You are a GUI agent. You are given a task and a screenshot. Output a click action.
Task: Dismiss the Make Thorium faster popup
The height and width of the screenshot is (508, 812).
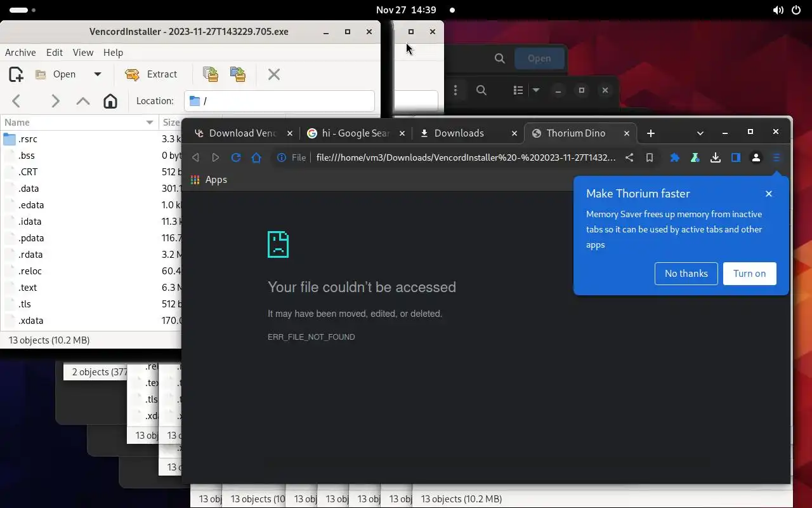(769, 194)
